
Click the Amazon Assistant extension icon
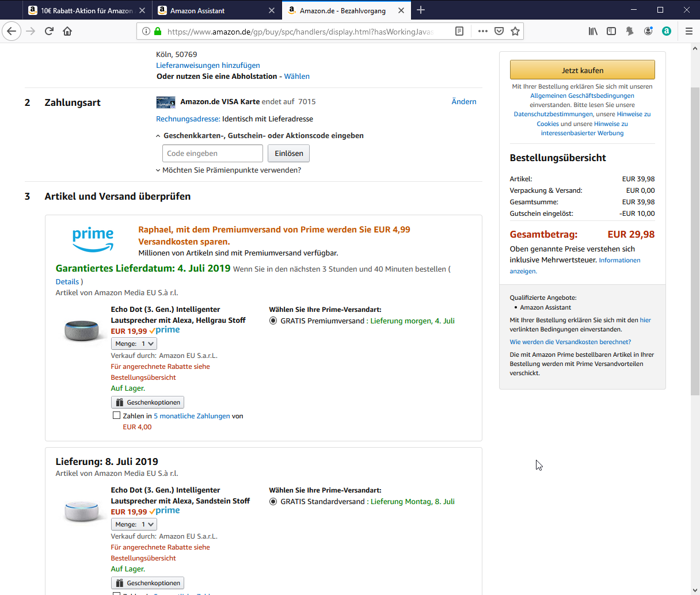click(x=667, y=31)
